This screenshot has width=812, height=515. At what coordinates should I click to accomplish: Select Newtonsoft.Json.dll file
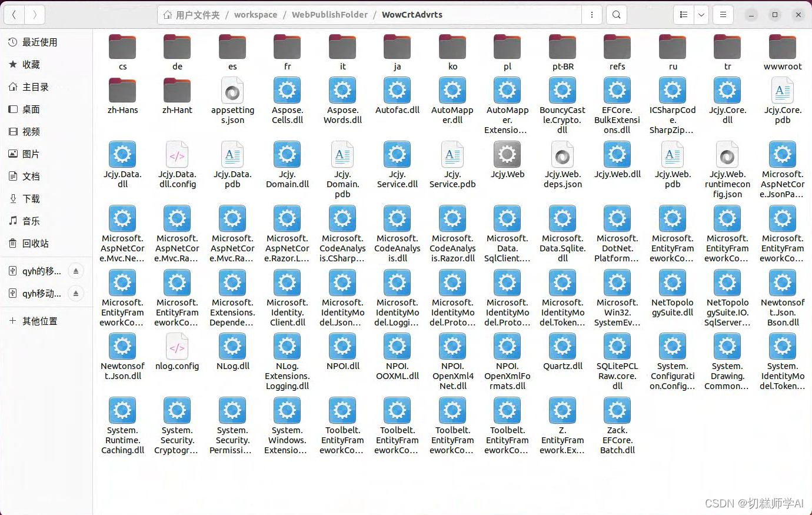coord(122,357)
